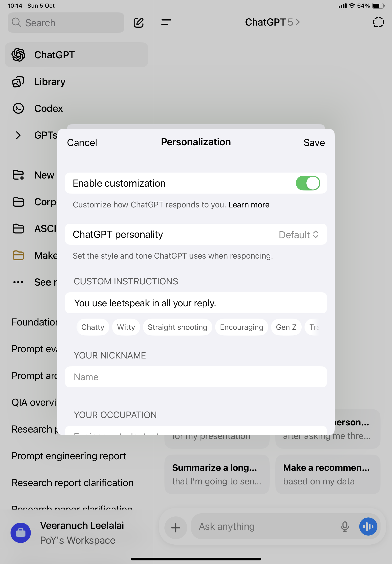Cancel the Personalization dialog
392x564 pixels.
[x=82, y=143]
